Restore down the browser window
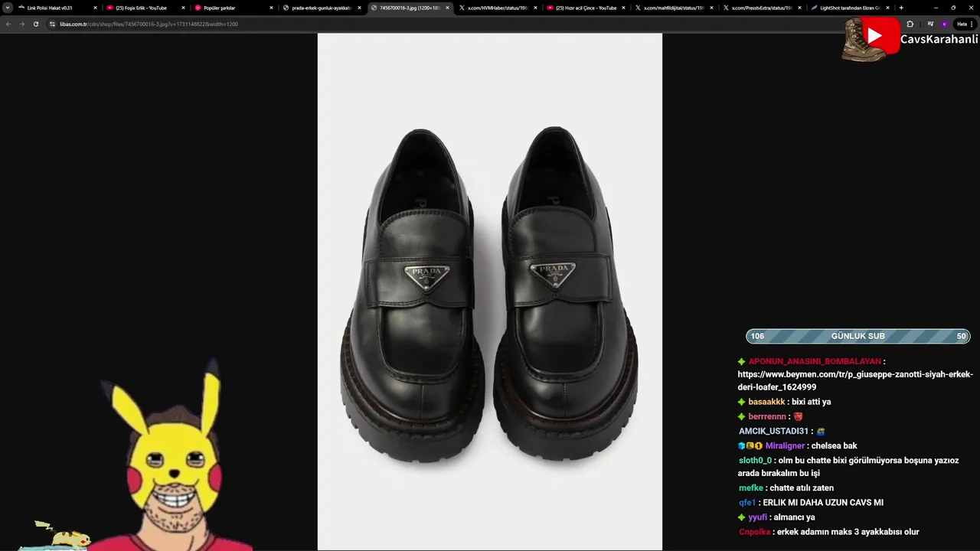Screen dimensions: 980x551 953,8
